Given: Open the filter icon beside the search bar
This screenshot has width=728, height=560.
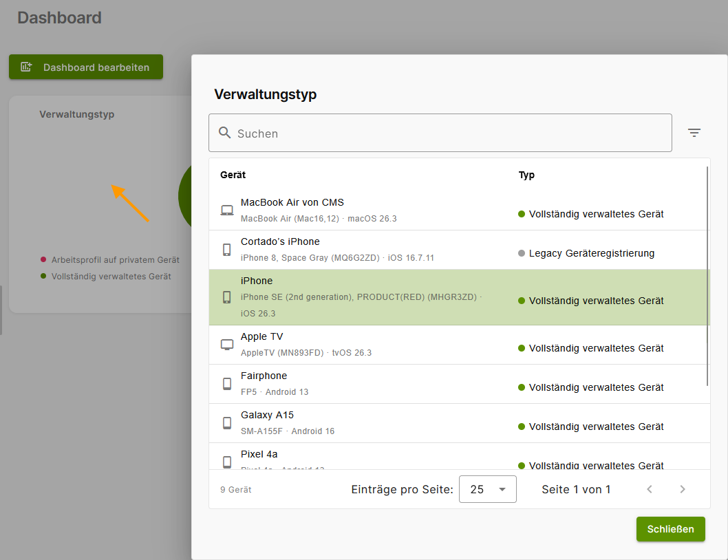Looking at the screenshot, I should point(694,132).
